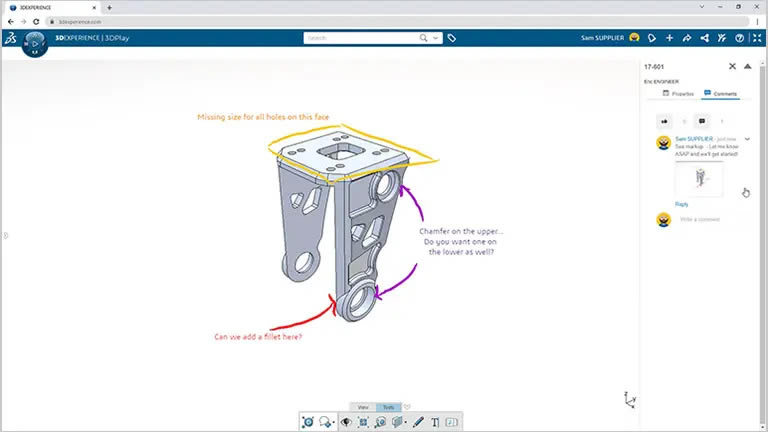This screenshot has width=768, height=432.
Task: Open the help question mark icon
Action: click(x=740, y=38)
